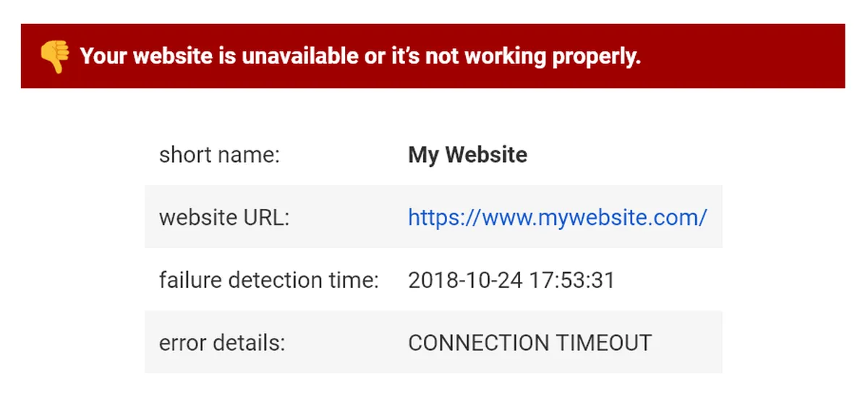Click the word "Website" in the bold short name
Viewport: 868px width, 418px height.
[486, 155]
